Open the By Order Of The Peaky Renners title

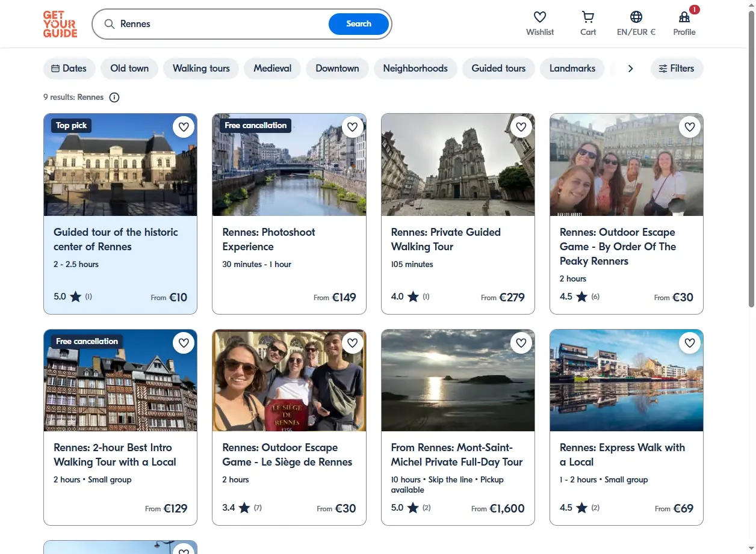click(x=618, y=247)
